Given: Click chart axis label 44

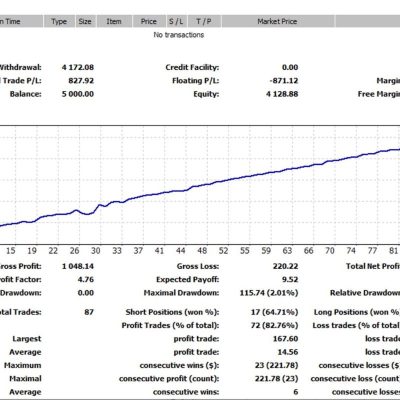Looking at the screenshot, I should [x=181, y=251].
